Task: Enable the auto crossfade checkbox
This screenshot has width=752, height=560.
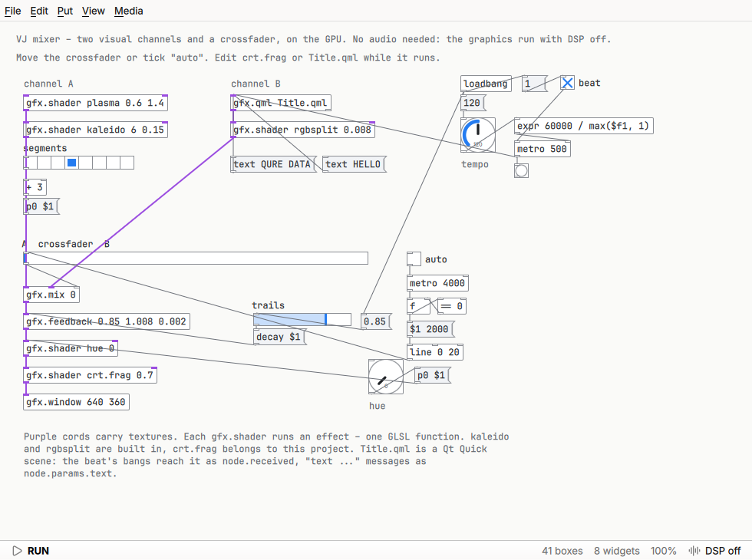Action: point(414,259)
